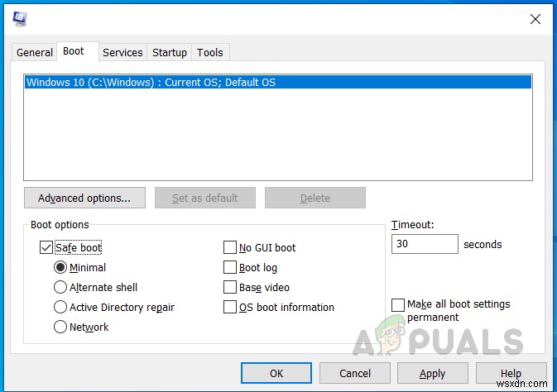Viewport: 557px width, 392px height.
Task: Confirm with the OK button
Action: pyautogui.click(x=276, y=373)
